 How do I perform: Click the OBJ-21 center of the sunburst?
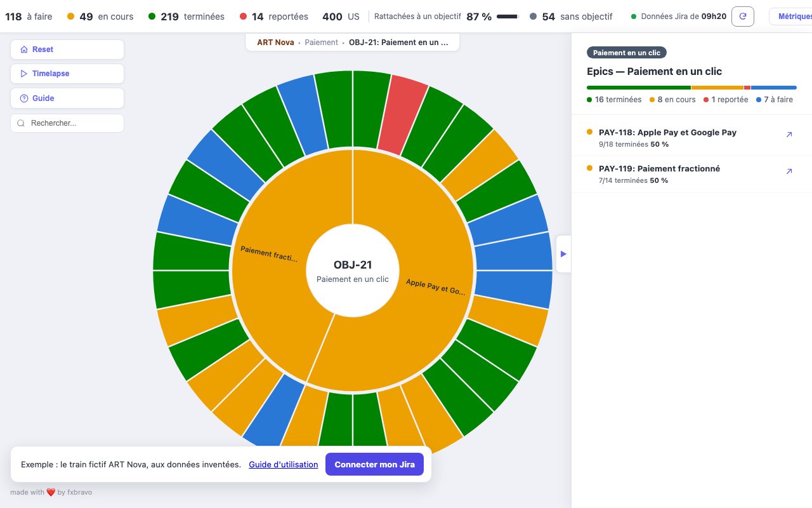point(353,271)
